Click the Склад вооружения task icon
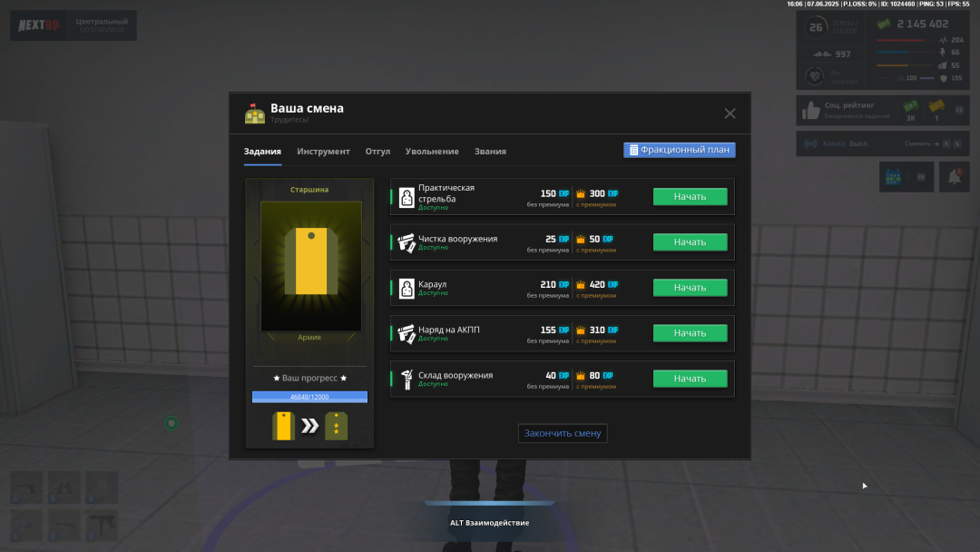This screenshot has width=980, height=552. coord(407,379)
